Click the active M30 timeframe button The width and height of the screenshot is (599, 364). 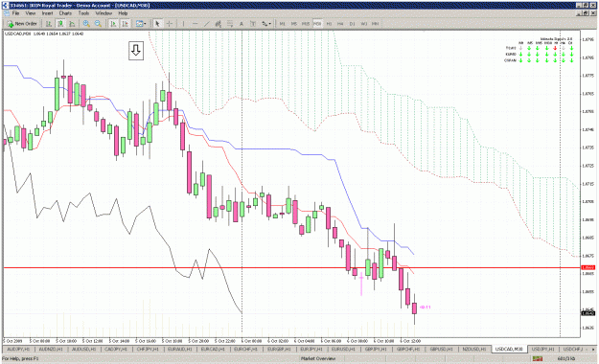pyautogui.click(x=317, y=24)
